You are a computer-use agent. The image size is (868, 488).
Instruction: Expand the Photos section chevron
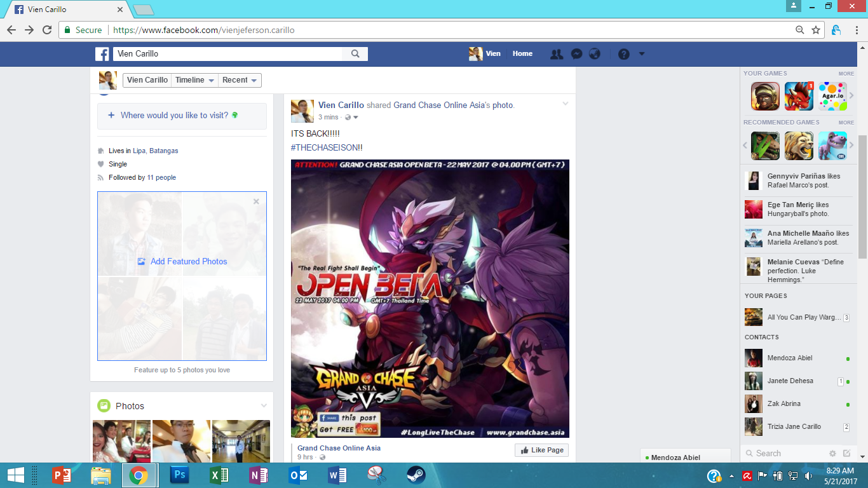[x=264, y=406]
